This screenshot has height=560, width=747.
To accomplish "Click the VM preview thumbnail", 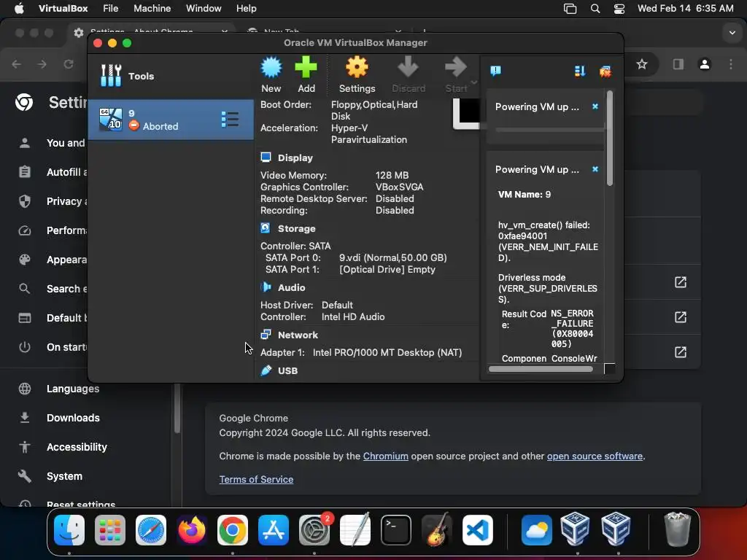I will click(466, 113).
